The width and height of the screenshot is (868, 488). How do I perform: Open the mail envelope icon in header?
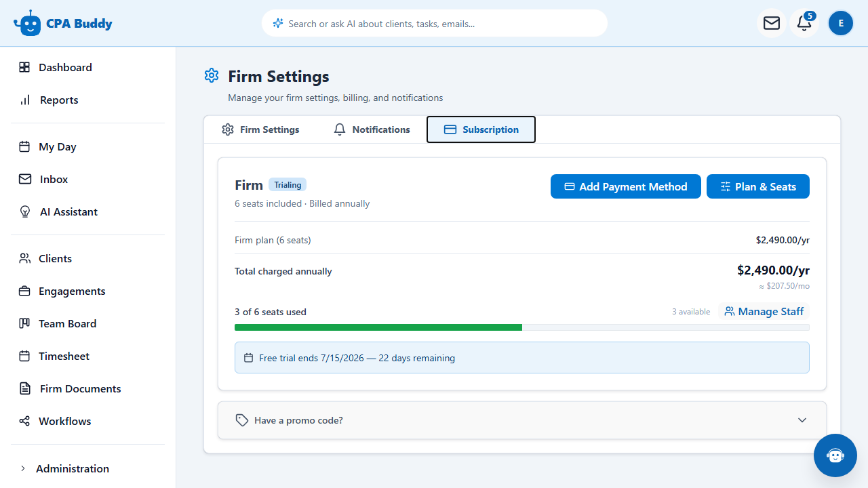coord(772,23)
